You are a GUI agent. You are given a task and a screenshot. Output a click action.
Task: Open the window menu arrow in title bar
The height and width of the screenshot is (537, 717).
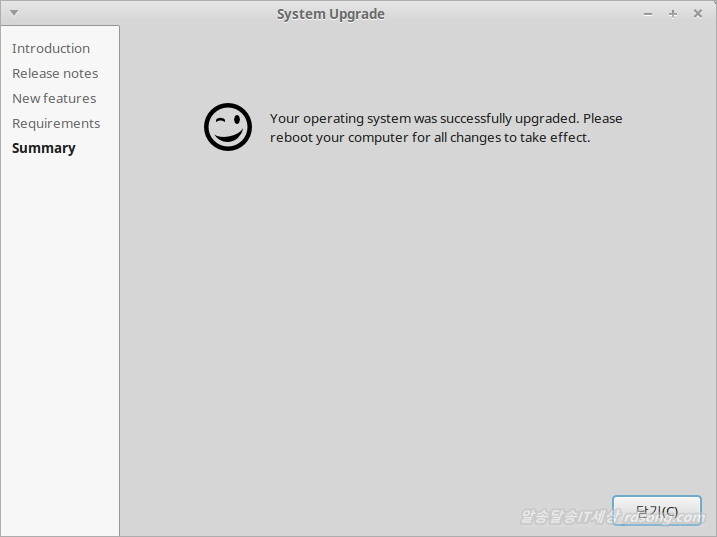click(13, 13)
